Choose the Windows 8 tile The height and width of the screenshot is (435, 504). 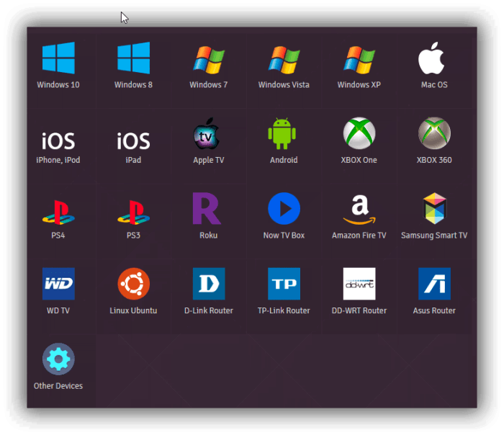tap(133, 58)
